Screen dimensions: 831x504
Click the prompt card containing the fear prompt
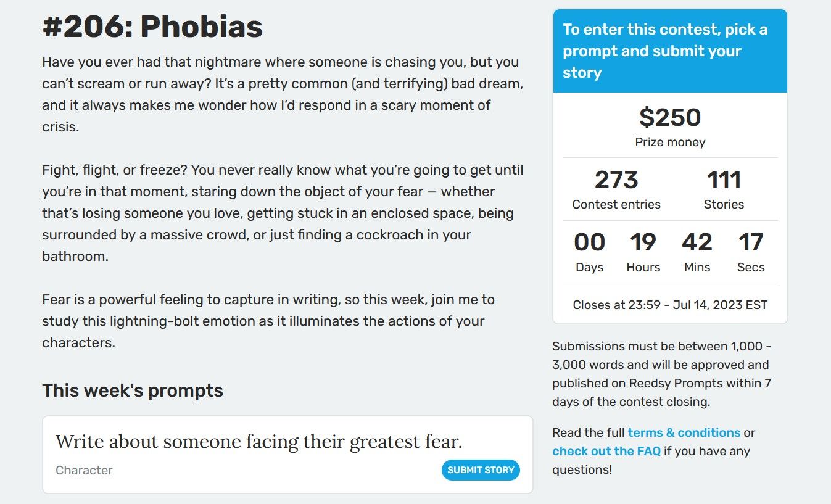point(287,453)
